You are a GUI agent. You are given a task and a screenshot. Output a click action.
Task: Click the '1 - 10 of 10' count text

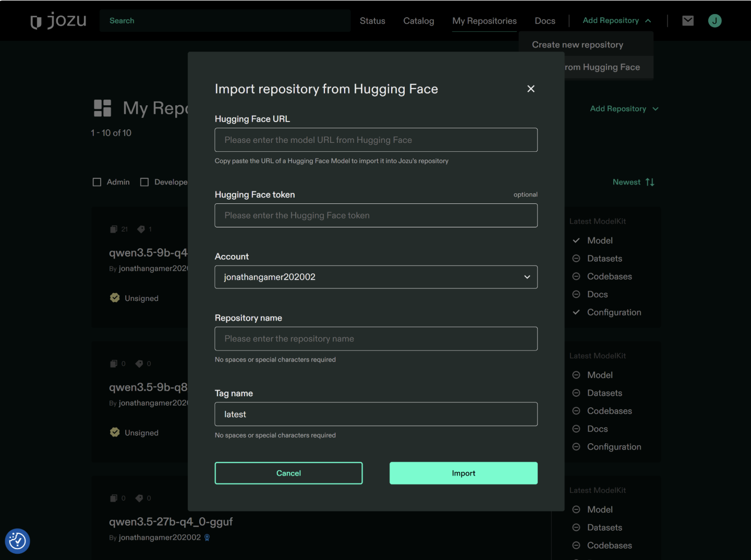click(x=111, y=133)
